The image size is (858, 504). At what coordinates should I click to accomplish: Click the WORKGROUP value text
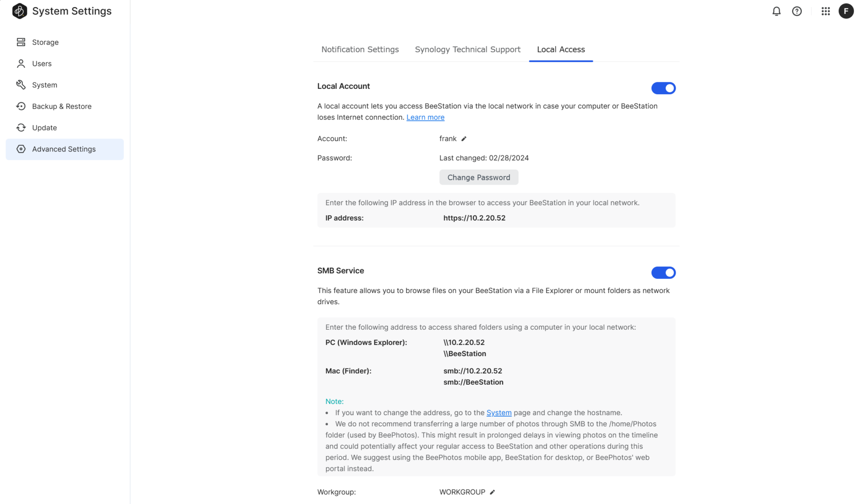click(x=462, y=492)
